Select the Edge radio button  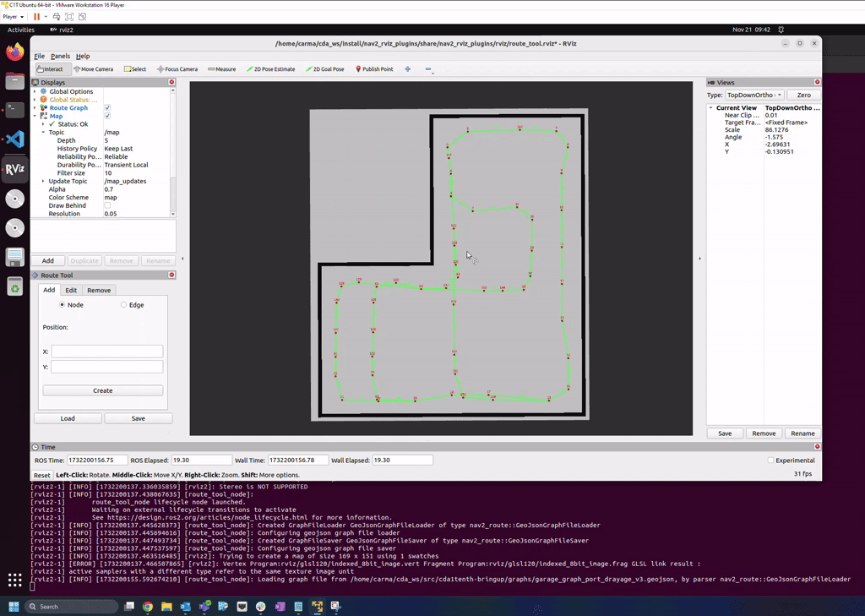[123, 305]
